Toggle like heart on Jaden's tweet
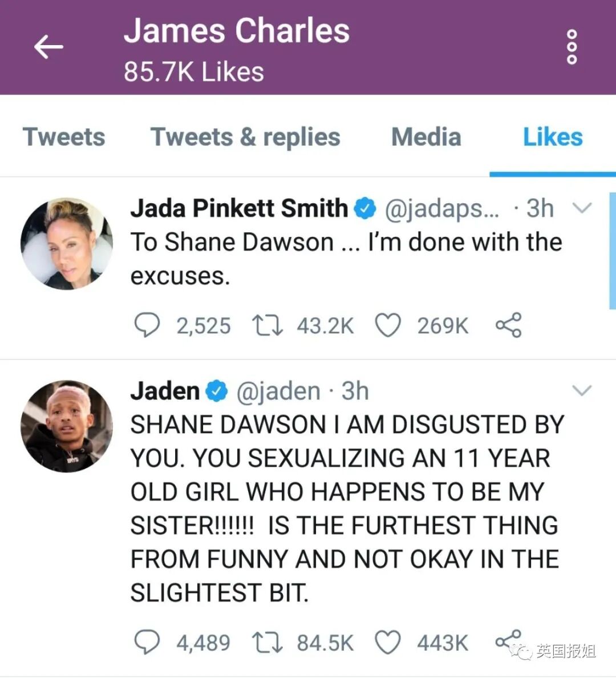This screenshot has width=616, height=678. [x=388, y=643]
